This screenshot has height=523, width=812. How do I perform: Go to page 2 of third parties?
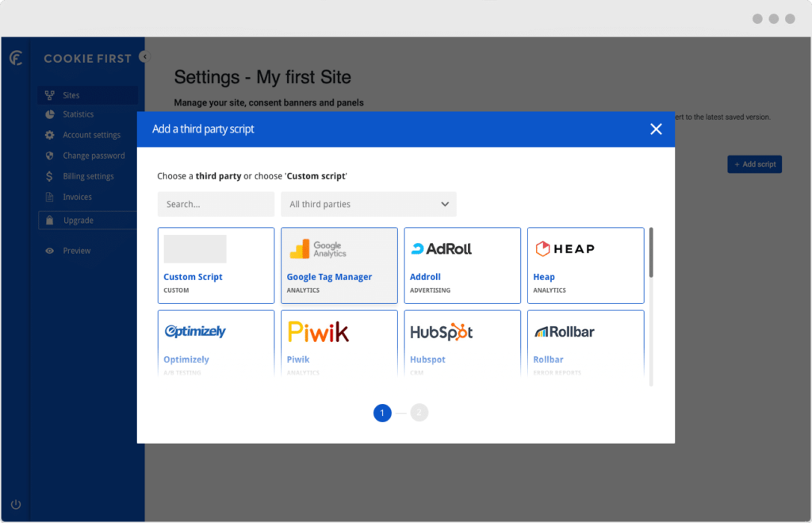coord(419,413)
